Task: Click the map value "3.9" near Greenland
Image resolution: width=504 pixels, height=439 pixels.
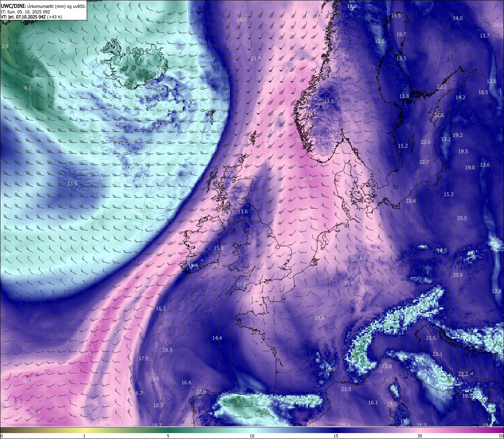Action: [x=5, y=46]
